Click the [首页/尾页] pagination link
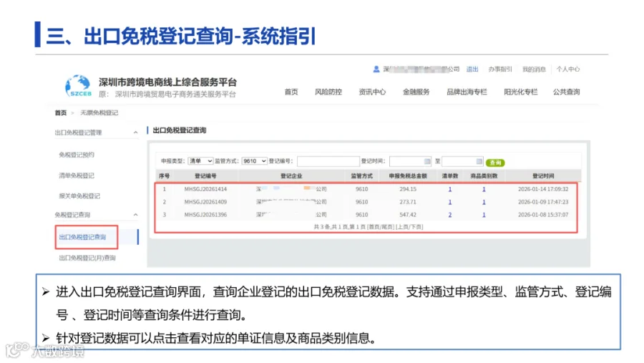This screenshot has width=644, height=363. tap(380, 226)
